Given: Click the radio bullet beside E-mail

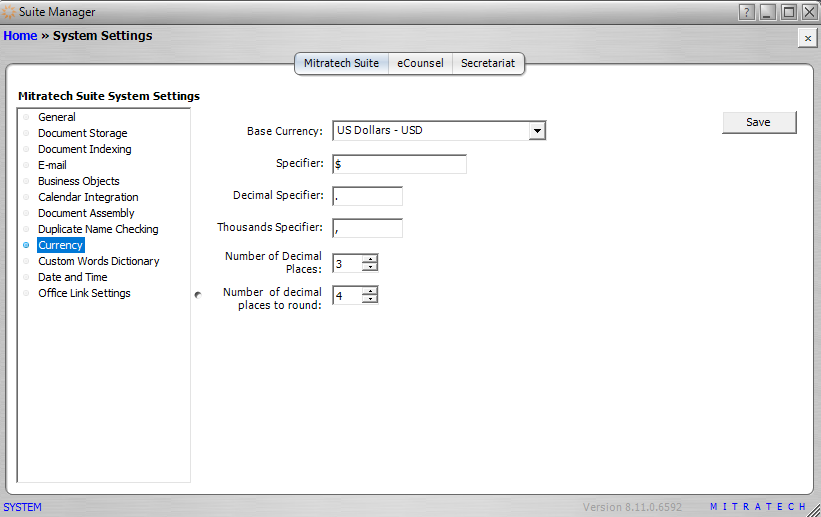Looking at the screenshot, I should pyautogui.click(x=26, y=165).
